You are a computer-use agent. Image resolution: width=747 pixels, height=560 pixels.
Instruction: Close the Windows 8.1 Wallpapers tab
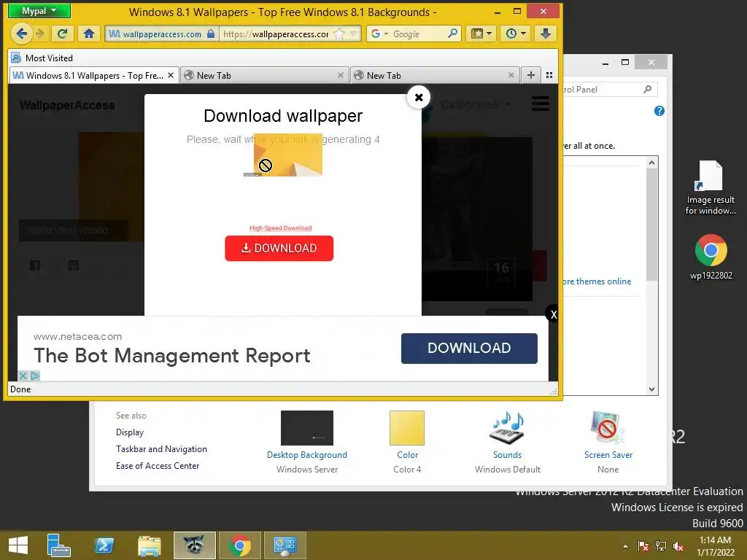171,75
